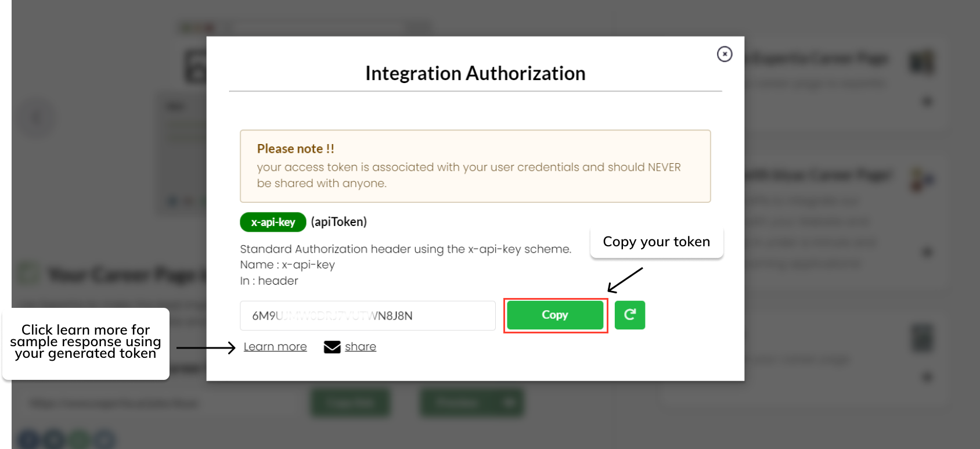Close the Integration Authorization dialog

[x=725, y=54]
